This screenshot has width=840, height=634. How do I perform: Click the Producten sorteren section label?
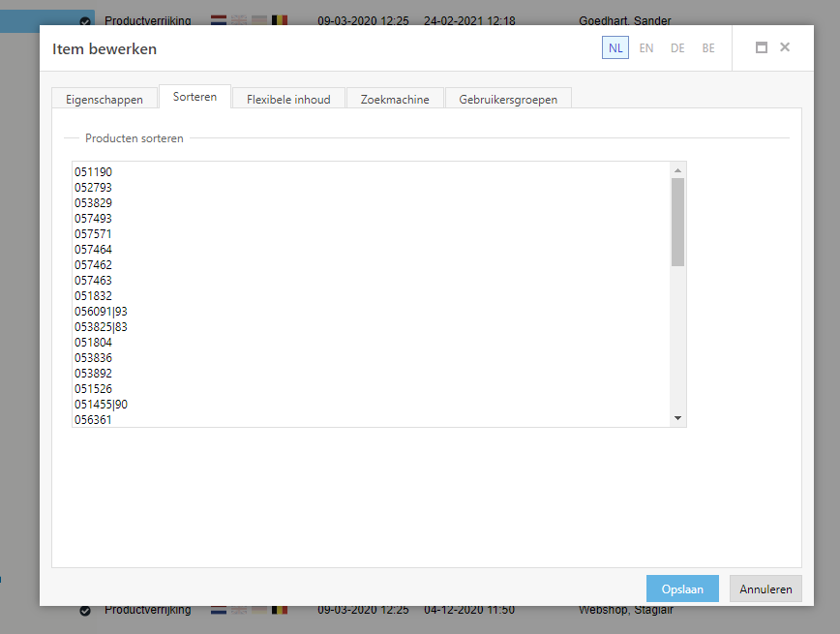[x=134, y=138]
